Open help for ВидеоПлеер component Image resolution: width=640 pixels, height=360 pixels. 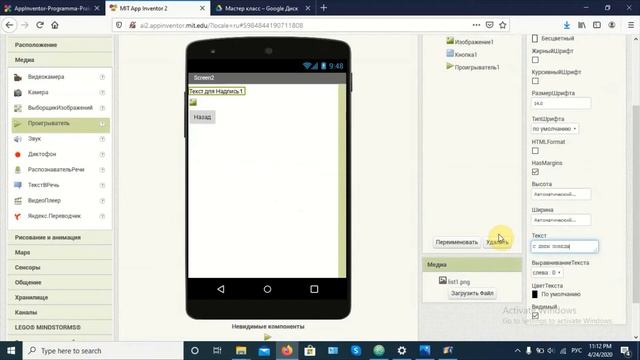[x=102, y=200]
